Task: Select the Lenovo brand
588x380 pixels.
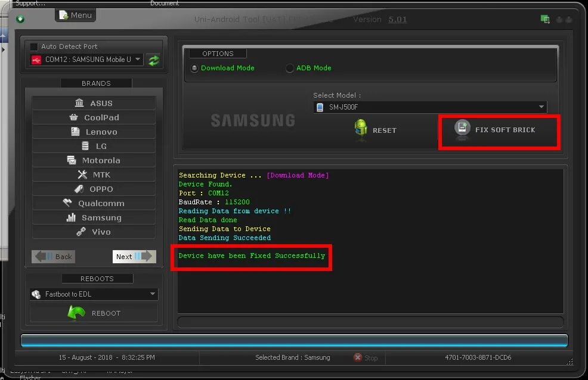Action: click(x=94, y=132)
